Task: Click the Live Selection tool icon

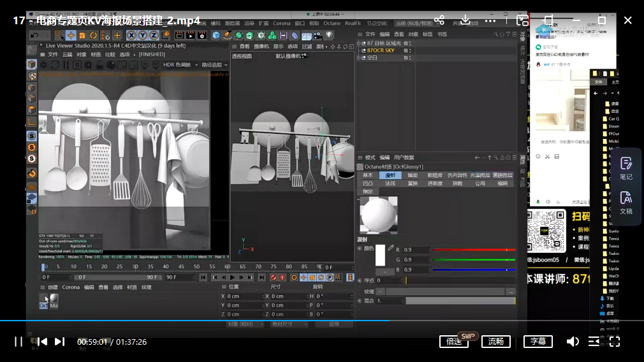Action: click(59, 35)
